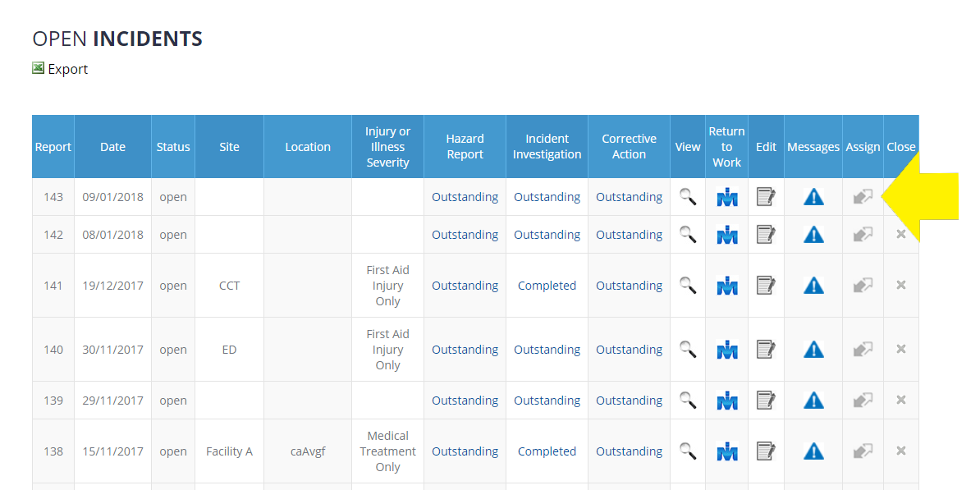Close incident report 141
The height and width of the screenshot is (490, 980).
pos(900,285)
